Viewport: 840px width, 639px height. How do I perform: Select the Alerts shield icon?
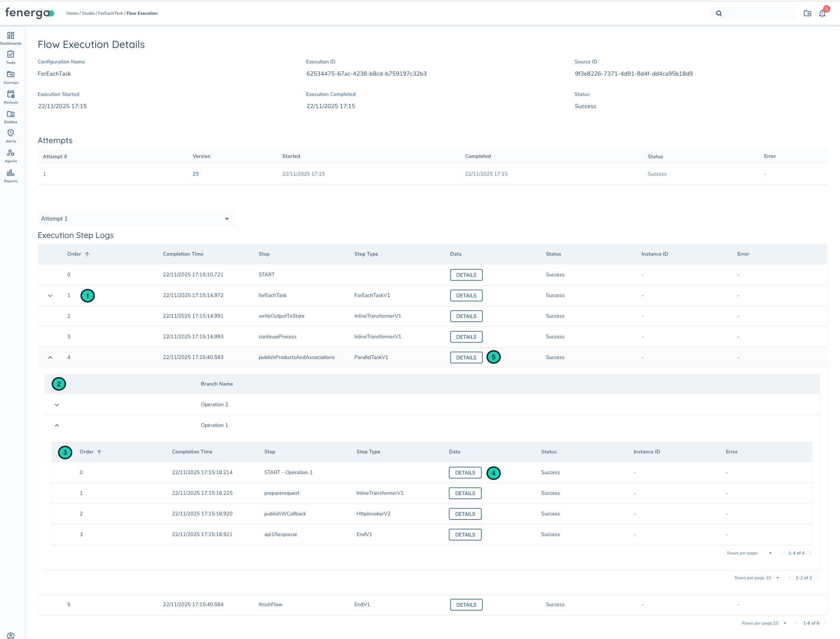pos(11,135)
